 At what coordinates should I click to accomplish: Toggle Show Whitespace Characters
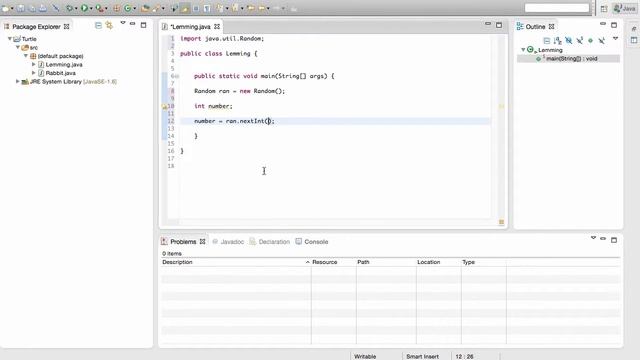coord(207,8)
